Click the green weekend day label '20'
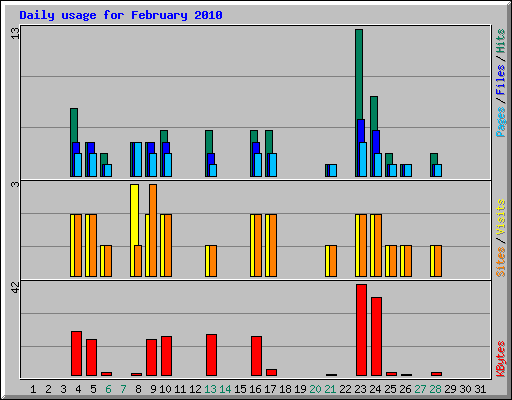The image size is (512, 400). (315, 389)
